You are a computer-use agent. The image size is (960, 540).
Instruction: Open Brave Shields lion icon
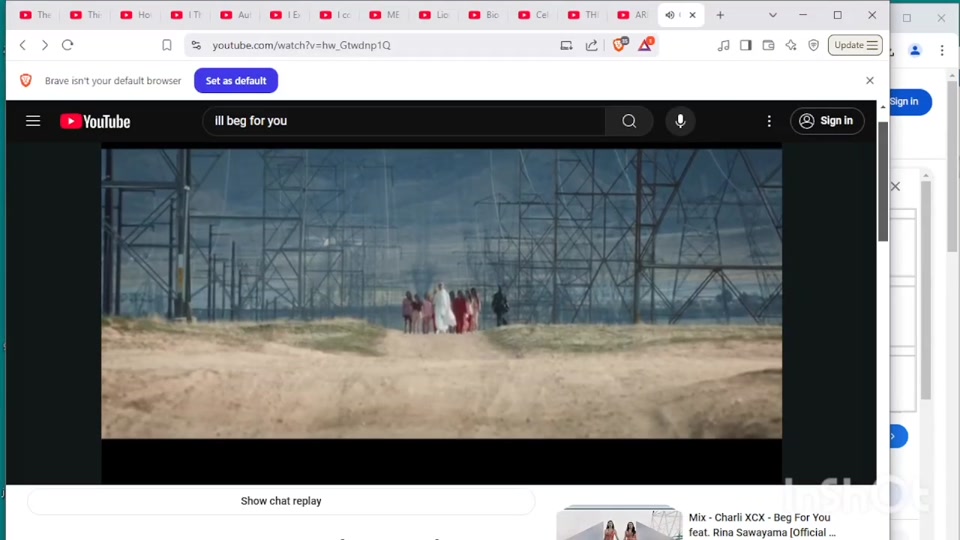coord(619,45)
